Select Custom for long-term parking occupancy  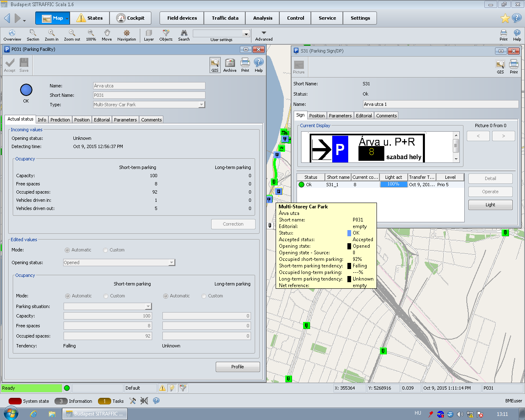pyautogui.click(x=204, y=296)
